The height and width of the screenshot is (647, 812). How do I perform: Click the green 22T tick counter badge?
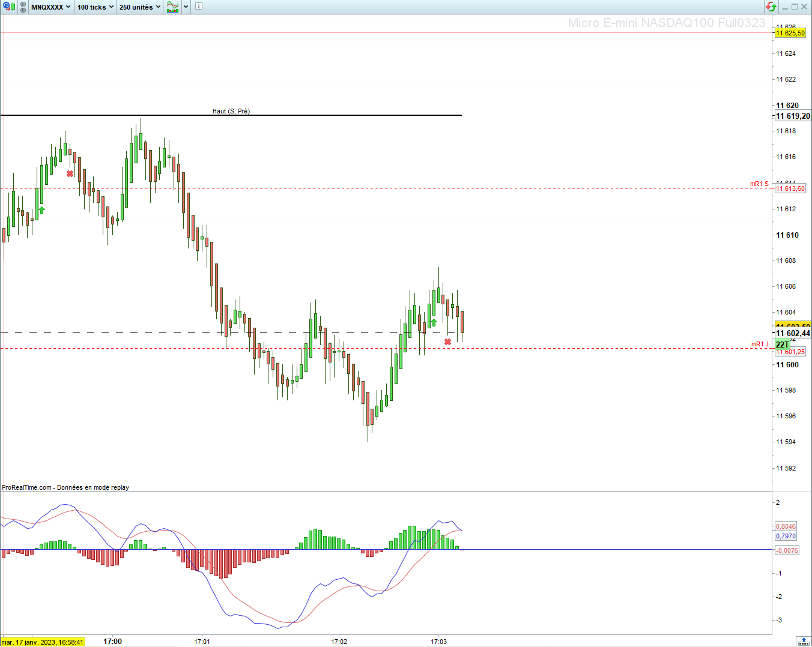point(783,345)
